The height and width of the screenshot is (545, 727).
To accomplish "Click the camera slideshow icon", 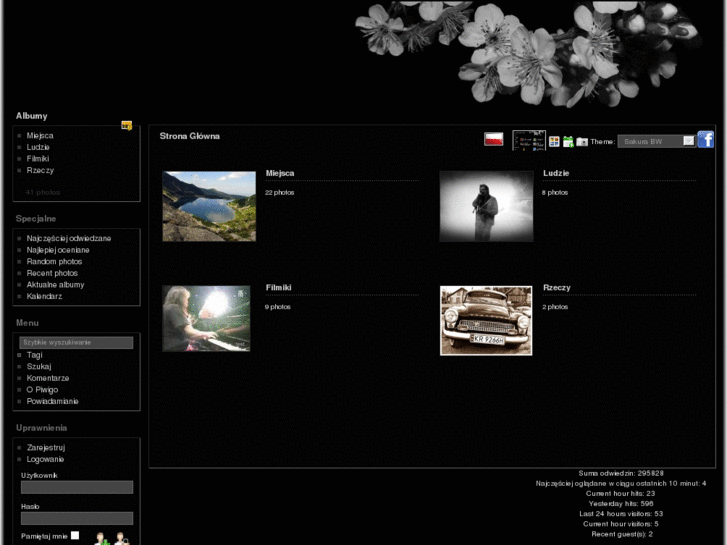I will coord(582,141).
